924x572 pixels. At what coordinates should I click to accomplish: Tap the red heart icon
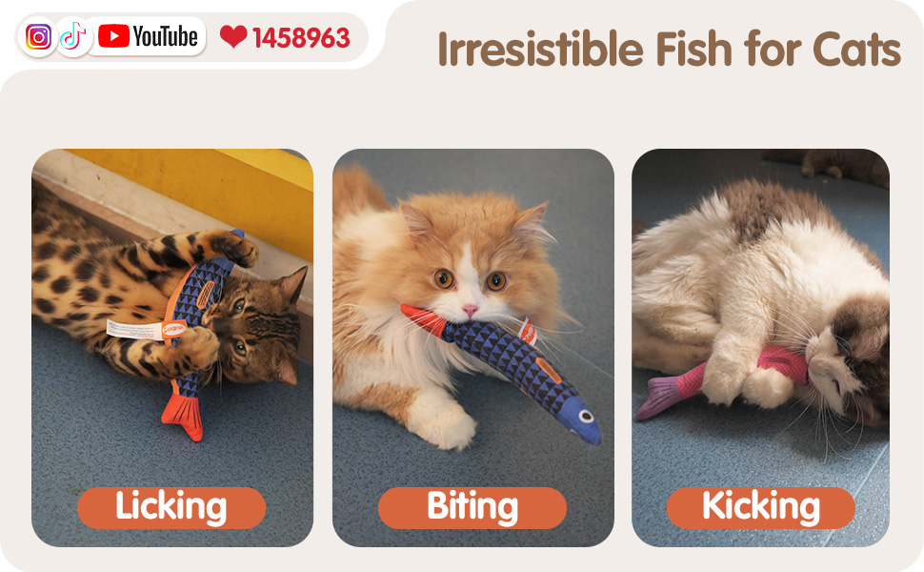coord(233,36)
